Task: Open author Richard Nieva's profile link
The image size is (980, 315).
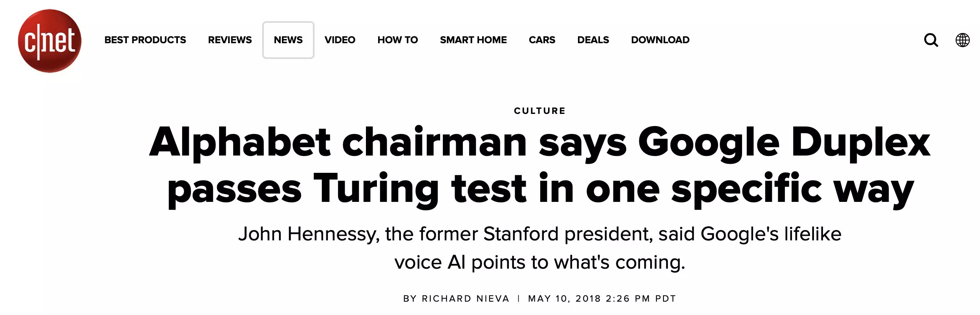Action: [x=465, y=299]
